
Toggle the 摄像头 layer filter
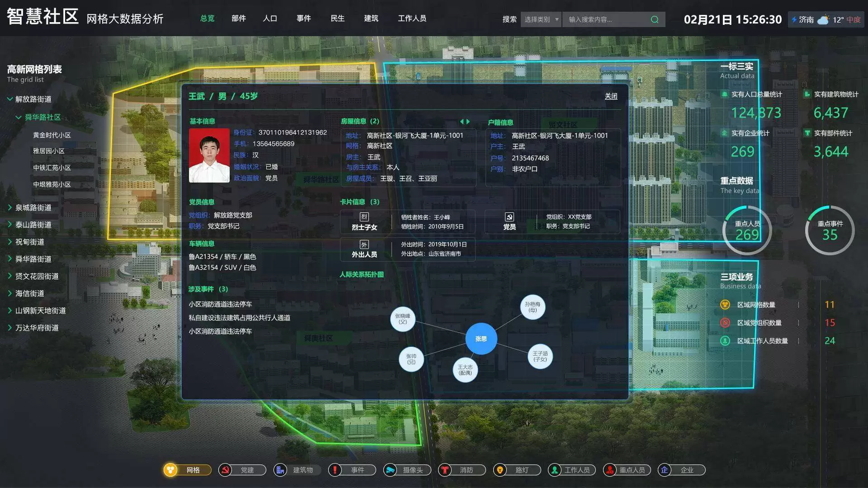pos(407,470)
